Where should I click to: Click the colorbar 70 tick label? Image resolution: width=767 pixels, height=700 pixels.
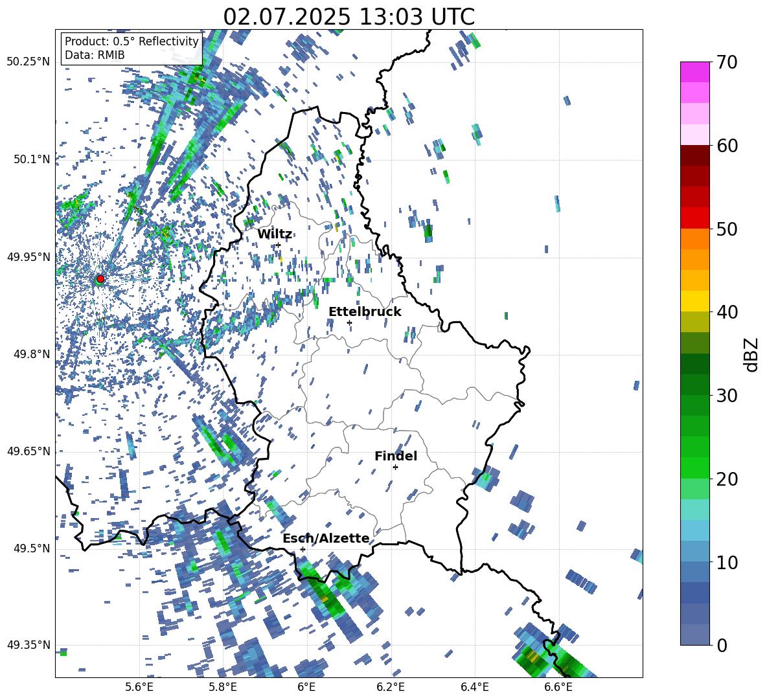[x=727, y=62]
